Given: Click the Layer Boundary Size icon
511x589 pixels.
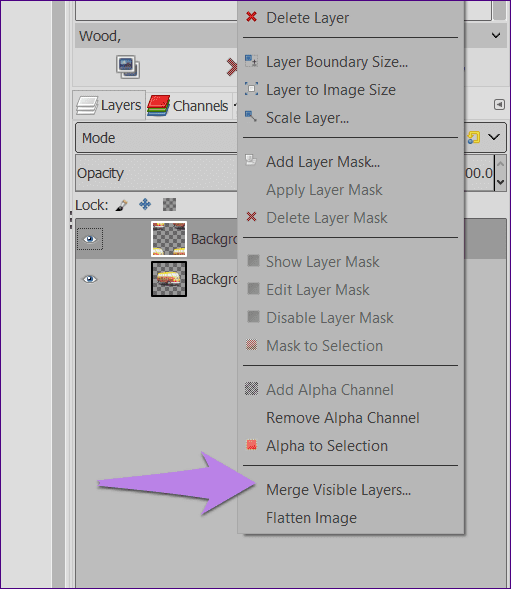Looking at the screenshot, I should pyautogui.click(x=251, y=61).
